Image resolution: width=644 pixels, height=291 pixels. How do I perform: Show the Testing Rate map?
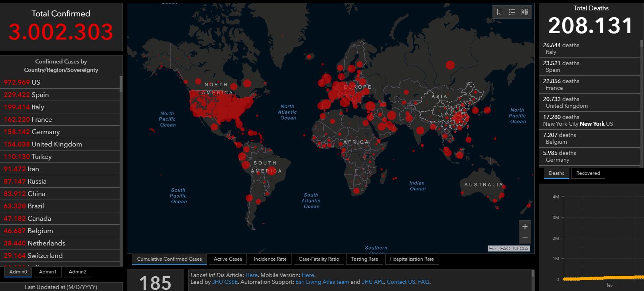pos(364,259)
